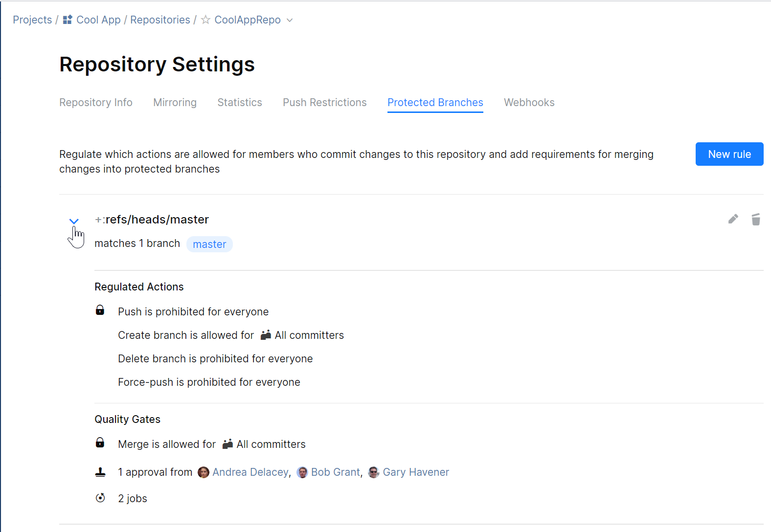The image size is (771, 532).
Task: Click the lock icon beside Merge rule
Action: click(100, 443)
